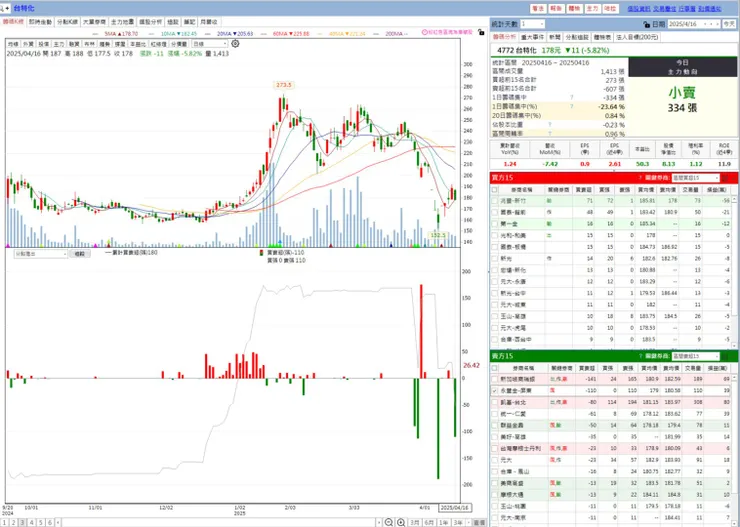Click the 60MA legend line swatch

tap(266, 34)
